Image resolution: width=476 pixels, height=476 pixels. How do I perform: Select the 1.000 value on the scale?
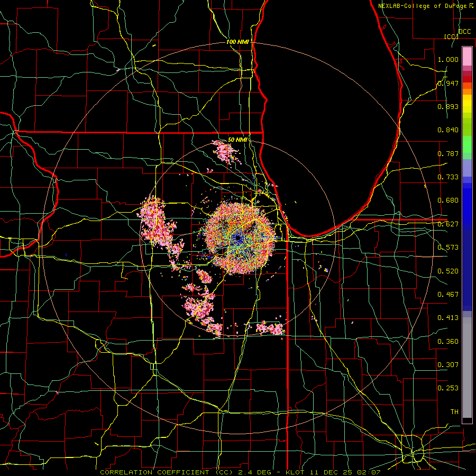coord(448,59)
